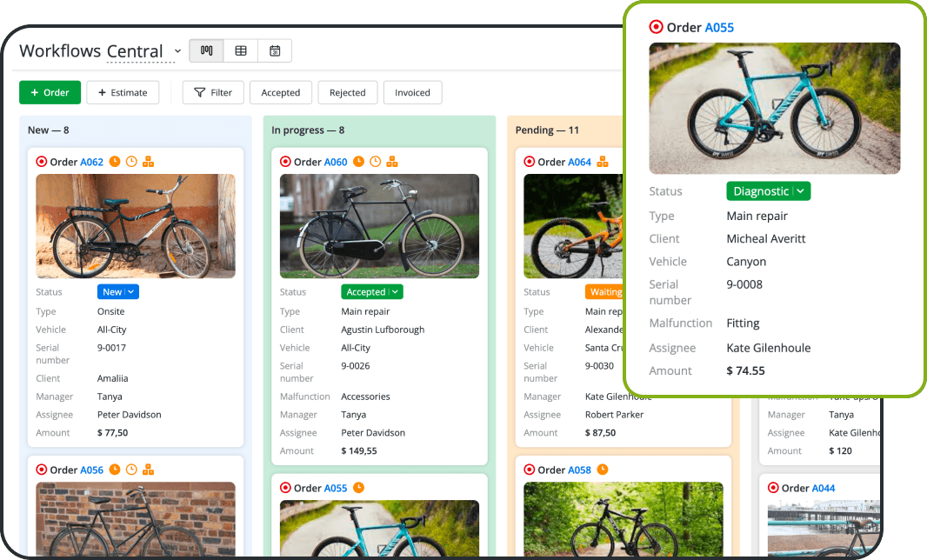Click assignee Kate Gilenhoule in popup
Screen dimensions: 927x560
pos(769,348)
